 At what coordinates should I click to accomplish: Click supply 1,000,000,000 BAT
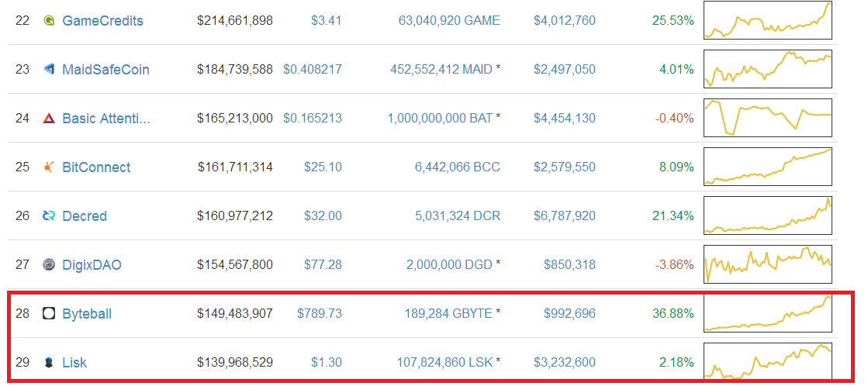pos(440,119)
